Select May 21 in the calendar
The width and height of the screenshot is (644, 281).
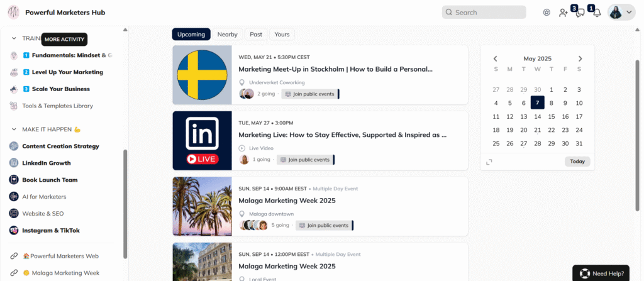(x=537, y=130)
